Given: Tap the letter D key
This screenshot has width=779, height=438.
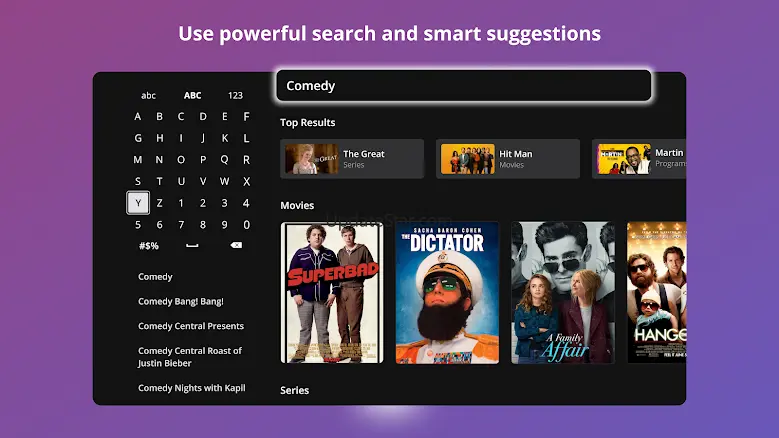Looking at the screenshot, I should pyautogui.click(x=203, y=117).
